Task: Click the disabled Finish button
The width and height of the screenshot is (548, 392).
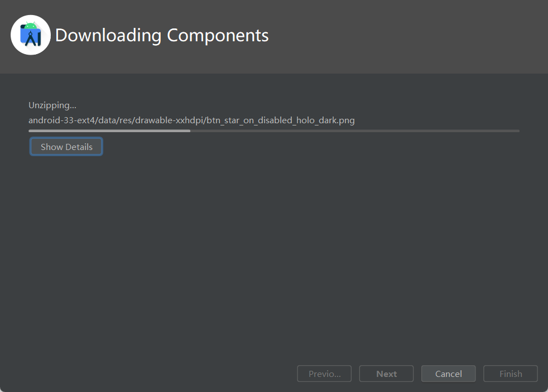Action: 510,374
